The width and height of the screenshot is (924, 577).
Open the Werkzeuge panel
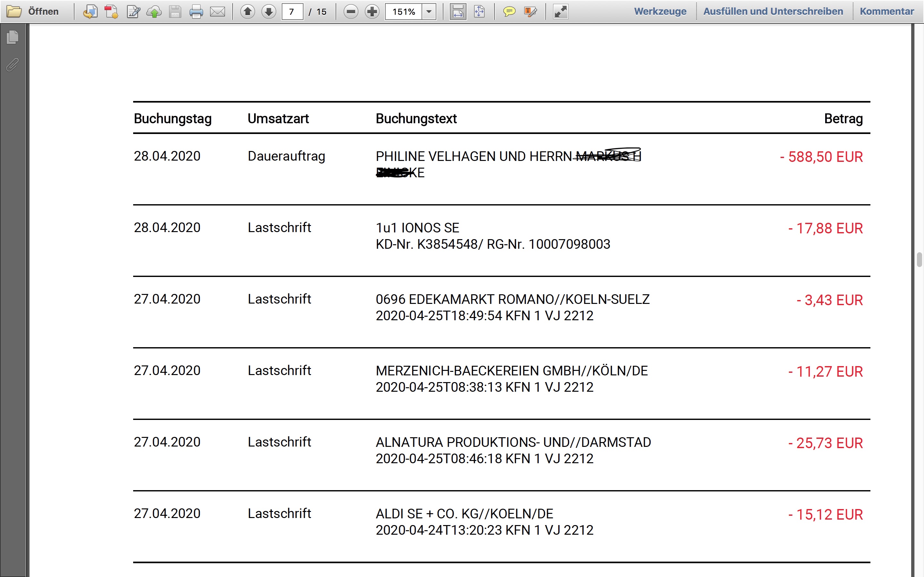(660, 12)
